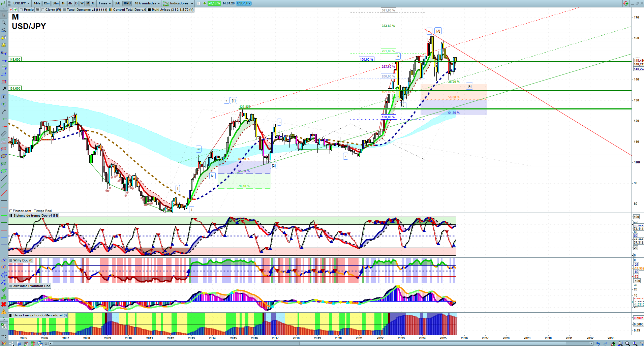Image resolution: width=644 pixels, height=346 pixels.
Task: Click the 5kU units button
Action: [x=117, y=3]
